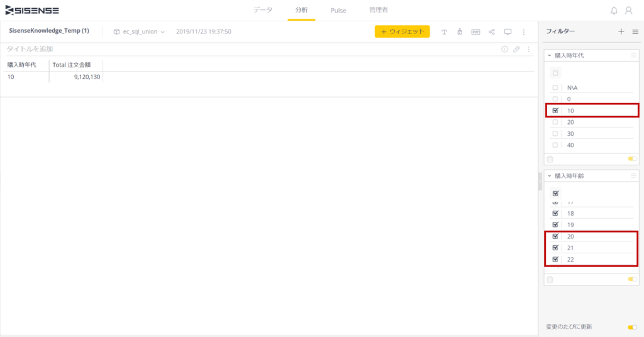This screenshot has width=644, height=337.
Task: Switch to the Pulse tab
Action: pyautogui.click(x=338, y=10)
